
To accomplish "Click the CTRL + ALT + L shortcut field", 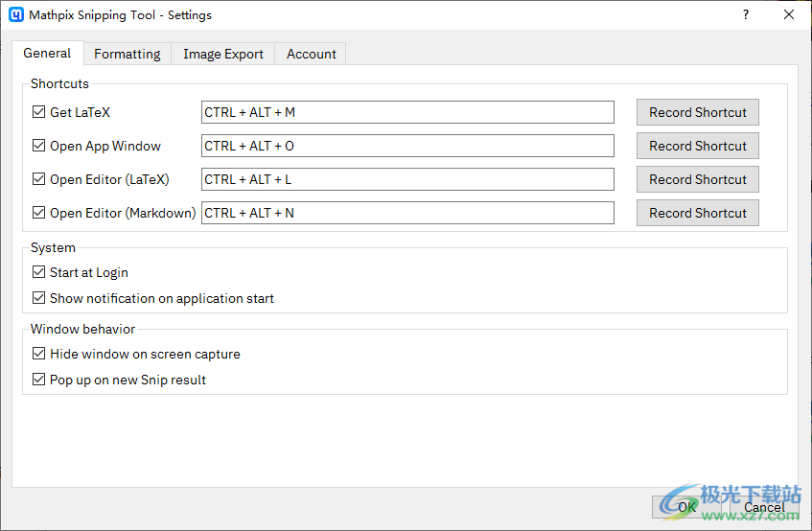I will 407,179.
